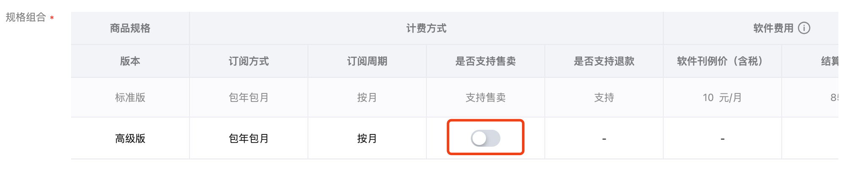This screenshot has height=186, width=868.
Task: Click the 10 元/月 price cell
Action: click(722, 98)
